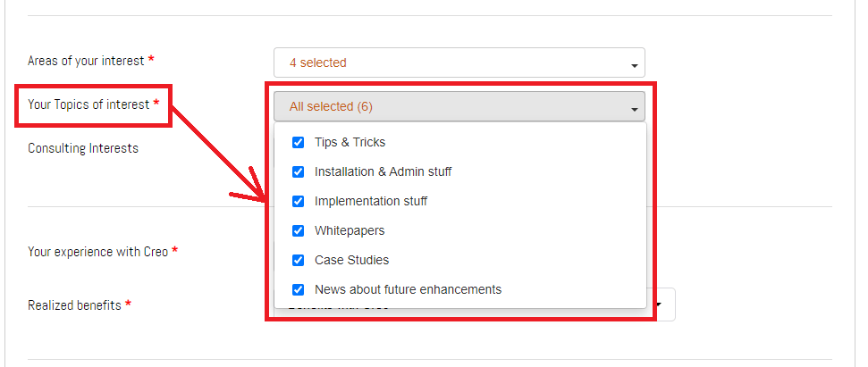
Task: Clear the Case Studies checkbox
Action: pyautogui.click(x=298, y=260)
